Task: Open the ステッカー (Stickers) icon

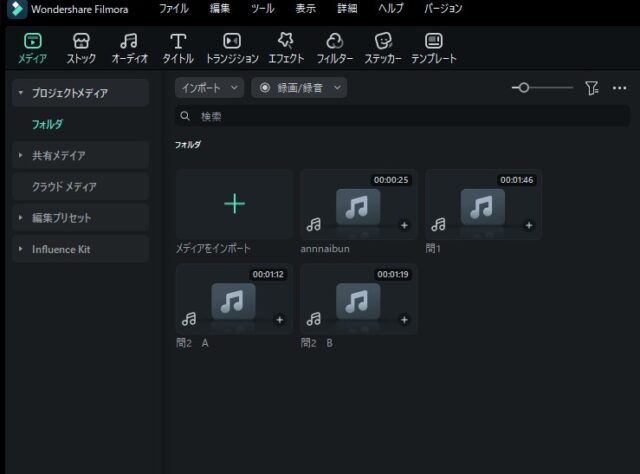Action: (x=383, y=42)
